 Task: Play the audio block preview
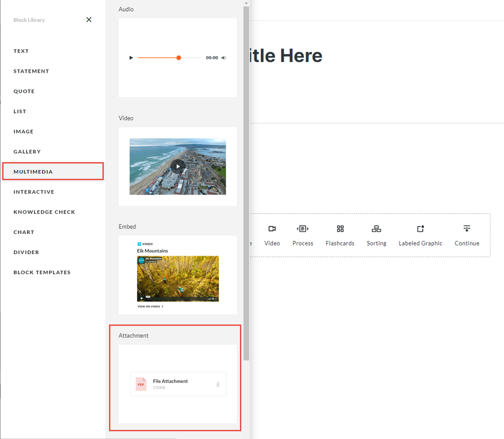pos(131,58)
